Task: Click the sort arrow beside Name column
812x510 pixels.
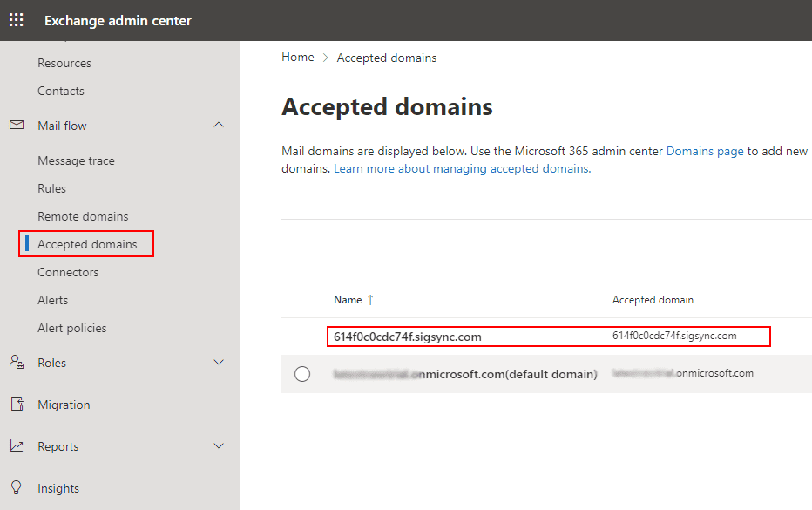Action: pos(370,300)
